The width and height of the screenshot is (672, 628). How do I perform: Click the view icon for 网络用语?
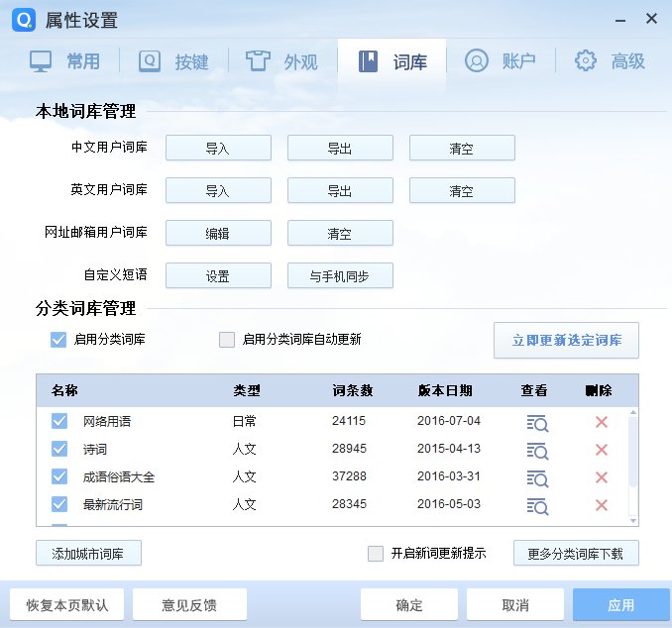pos(537,422)
